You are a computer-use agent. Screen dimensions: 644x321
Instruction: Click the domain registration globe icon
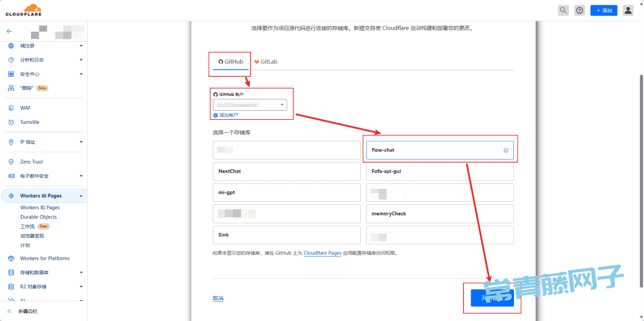click(11, 45)
